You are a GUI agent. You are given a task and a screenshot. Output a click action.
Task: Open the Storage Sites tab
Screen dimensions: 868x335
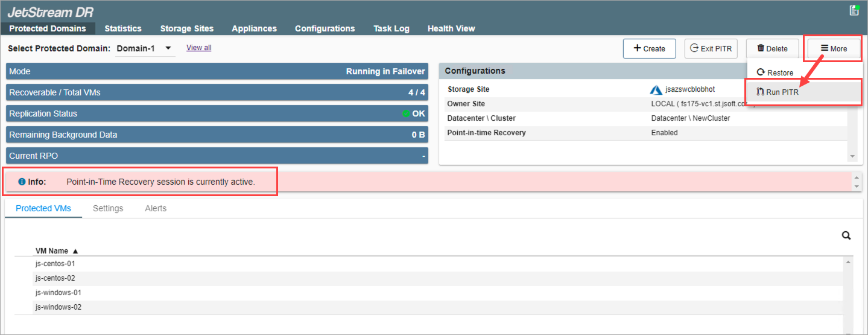tap(186, 28)
